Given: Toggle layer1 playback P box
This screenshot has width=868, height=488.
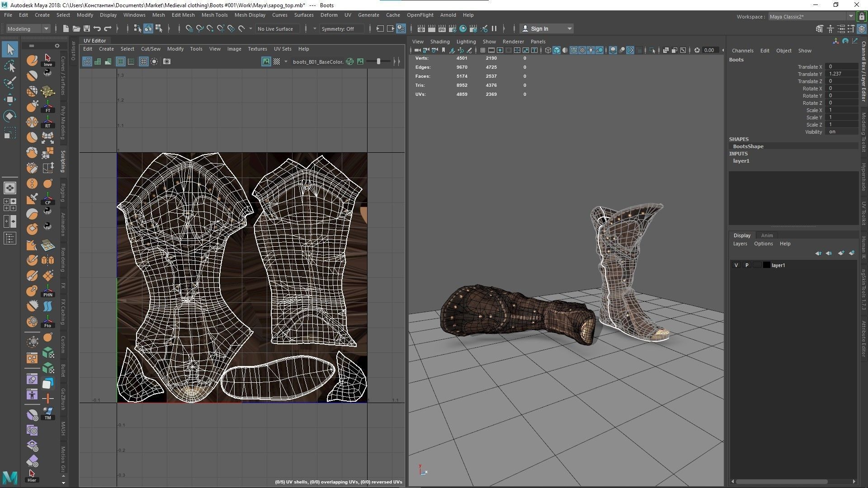Looking at the screenshot, I should tap(747, 265).
